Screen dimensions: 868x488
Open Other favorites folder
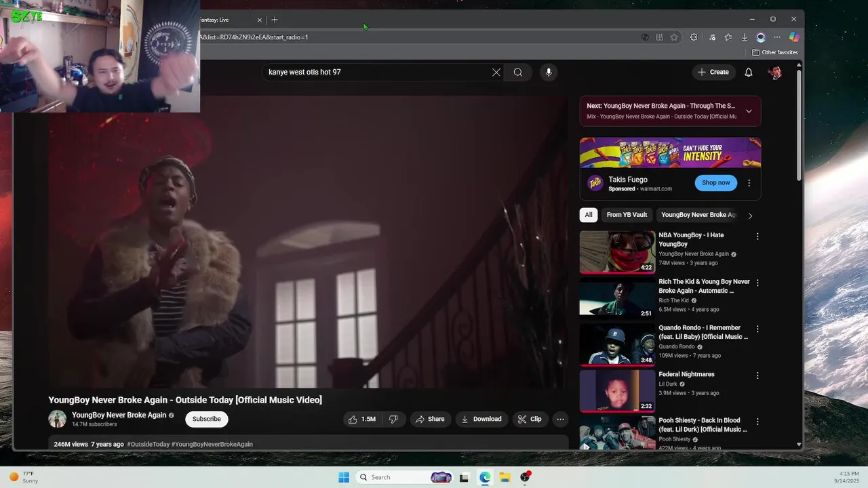click(775, 52)
